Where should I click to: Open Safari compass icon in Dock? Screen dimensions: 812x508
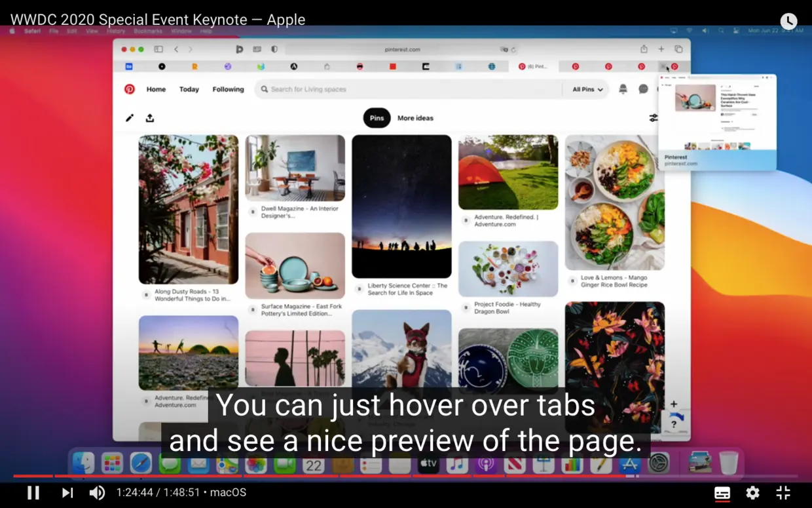point(141,464)
